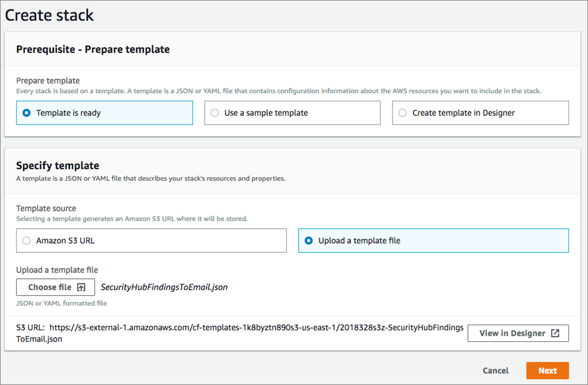Open the template in Designer

click(518, 333)
